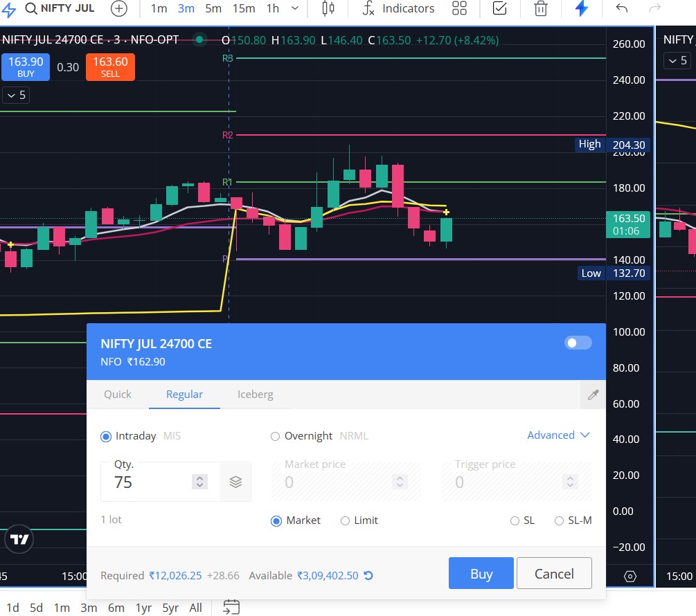The width and height of the screenshot is (696, 616).
Task: Toggle the buy/sell switch in order header
Action: click(x=578, y=343)
